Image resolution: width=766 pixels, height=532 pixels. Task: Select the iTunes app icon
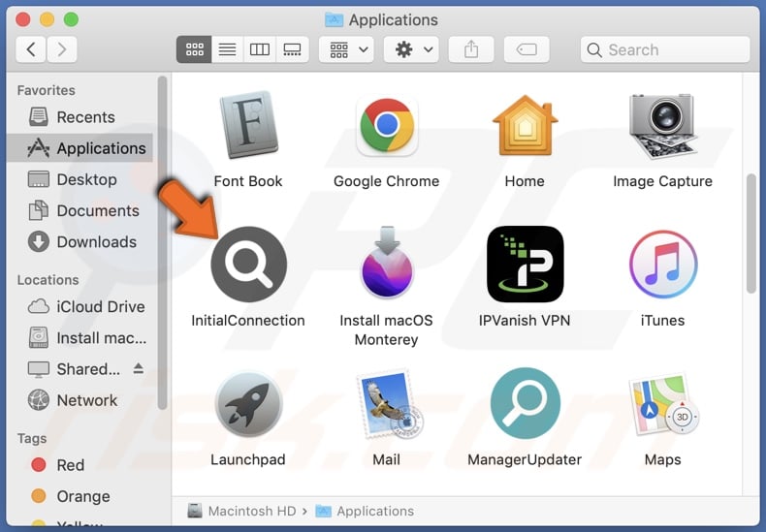(x=663, y=264)
